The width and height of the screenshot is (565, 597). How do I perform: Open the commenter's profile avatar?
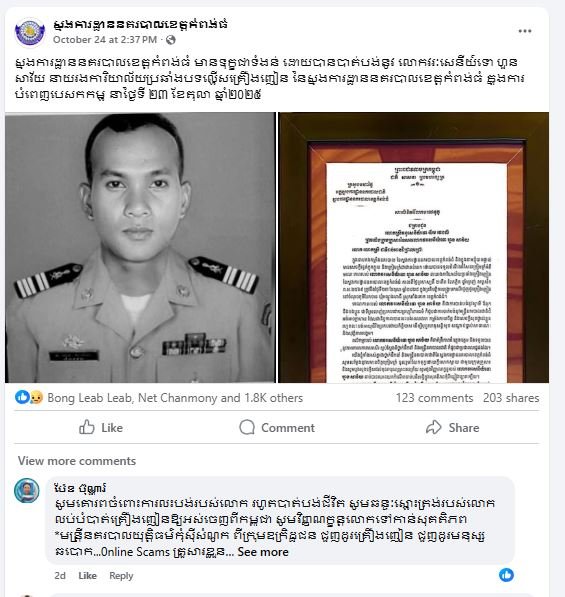[x=27, y=491]
